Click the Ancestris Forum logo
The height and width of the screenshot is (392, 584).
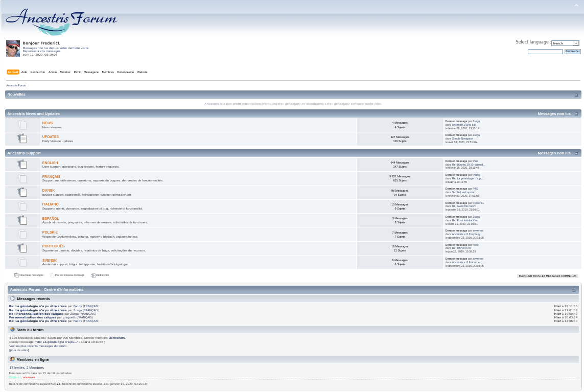tap(61, 21)
